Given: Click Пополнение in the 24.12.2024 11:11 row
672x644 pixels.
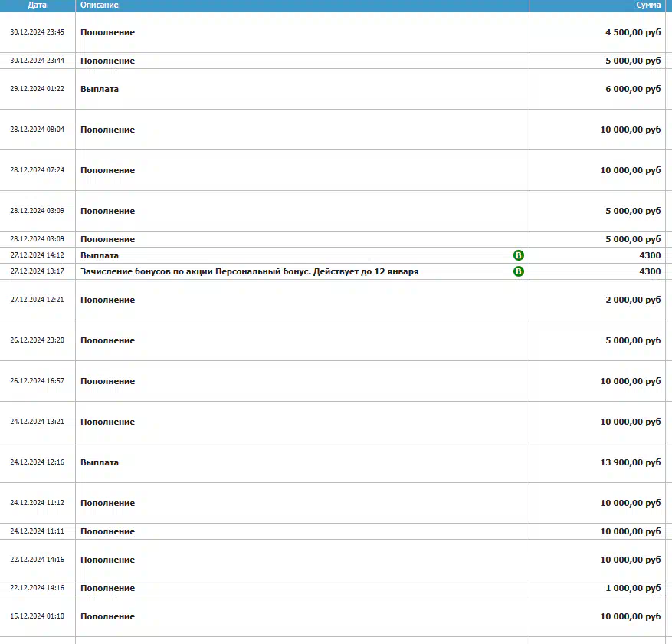Looking at the screenshot, I should click(107, 531).
